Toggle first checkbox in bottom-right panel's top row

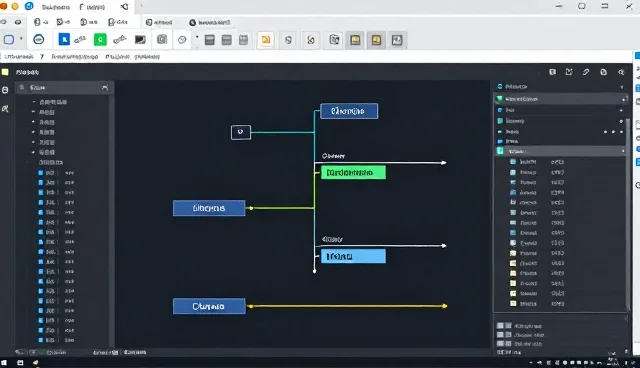pos(500,326)
